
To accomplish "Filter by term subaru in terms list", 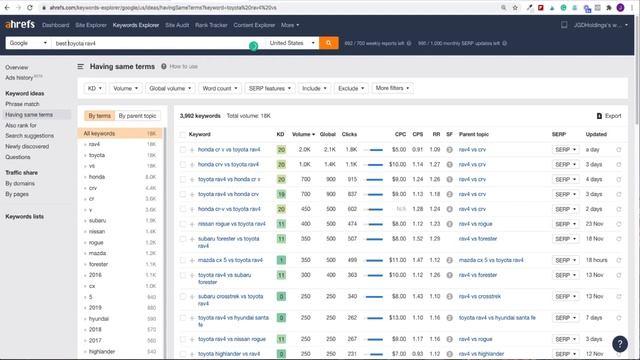I will pyautogui.click(x=98, y=221).
